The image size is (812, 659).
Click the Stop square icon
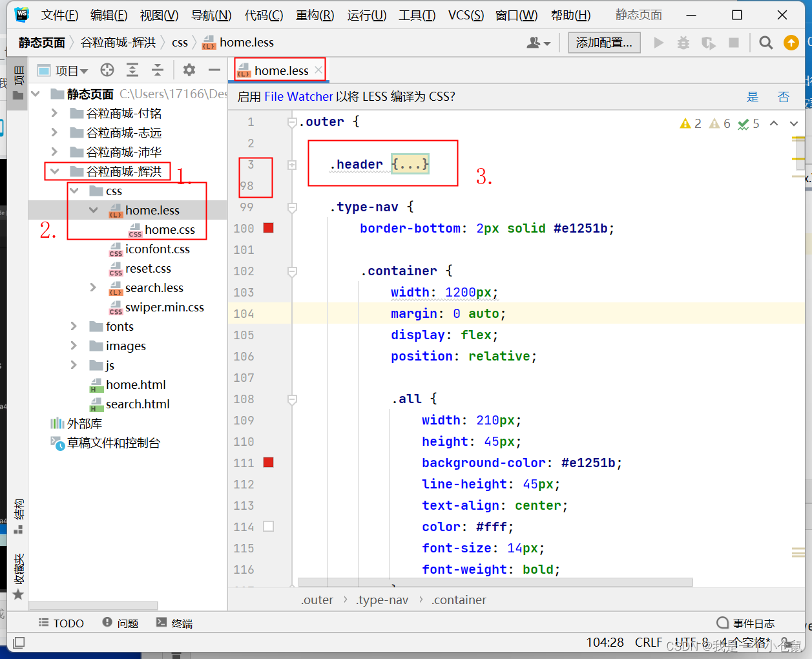click(734, 43)
